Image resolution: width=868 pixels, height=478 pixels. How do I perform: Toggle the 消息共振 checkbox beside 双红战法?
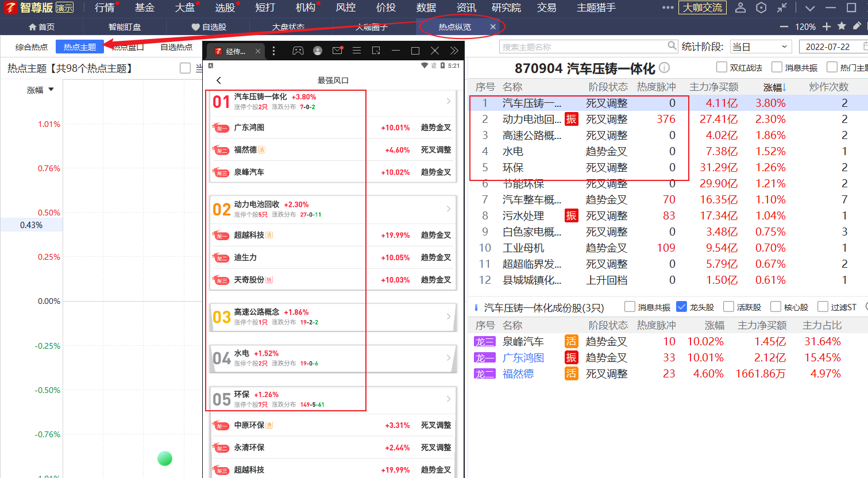pos(777,67)
